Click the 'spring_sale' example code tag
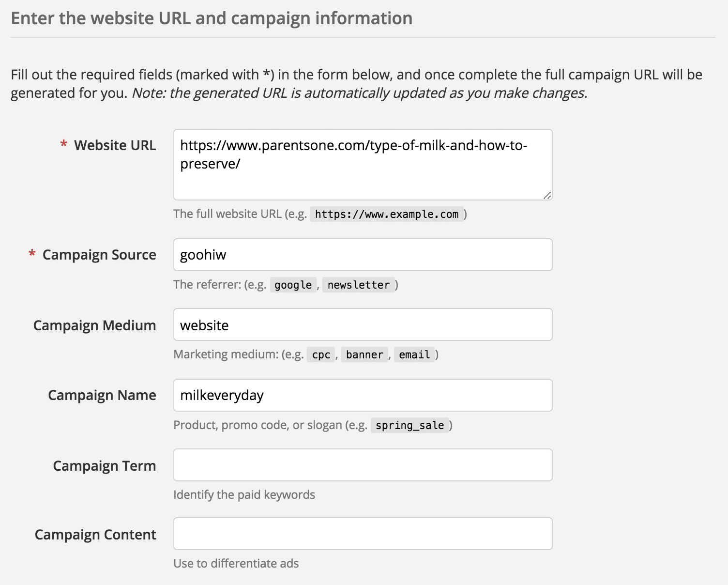The width and height of the screenshot is (728, 585). tap(409, 425)
